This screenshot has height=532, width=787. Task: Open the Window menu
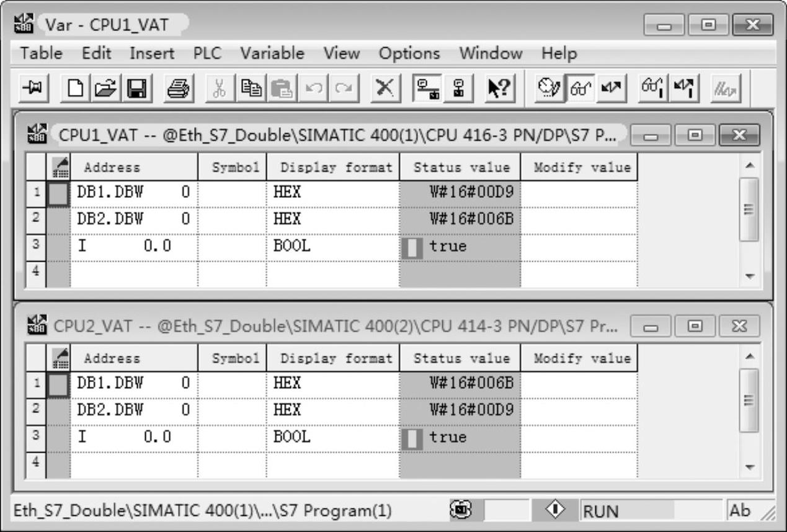coord(491,54)
